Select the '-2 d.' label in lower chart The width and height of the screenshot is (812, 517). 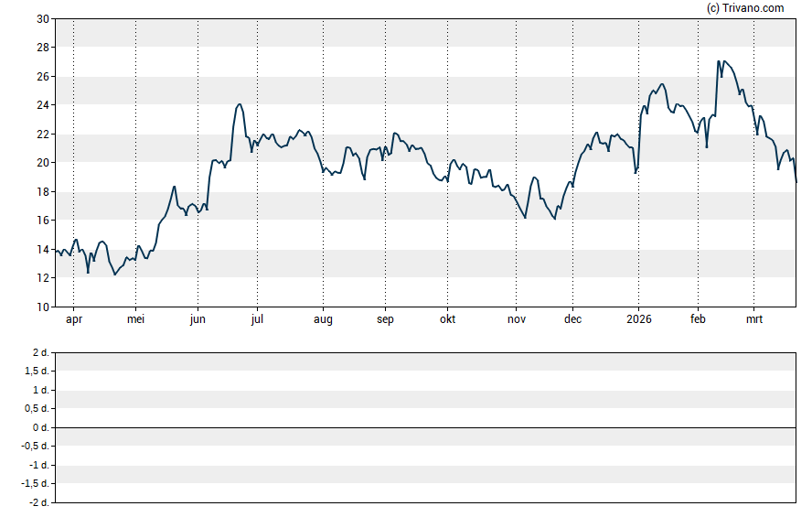38,502
